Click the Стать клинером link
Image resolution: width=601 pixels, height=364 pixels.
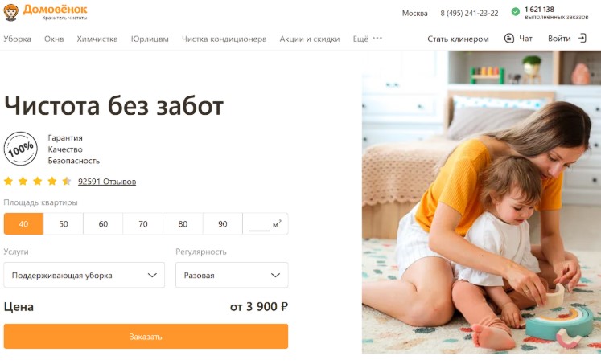458,39
